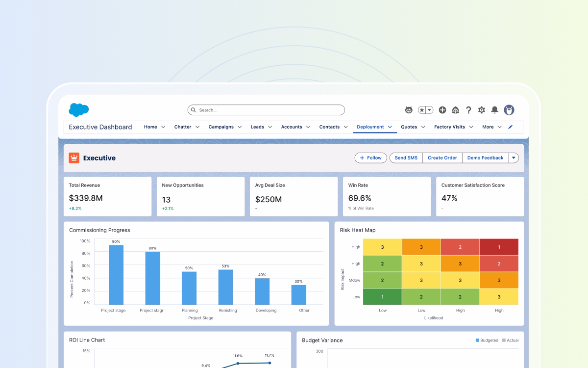Open the setup gear icon
This screenshot has width=588, height=368.
[482, 110]
